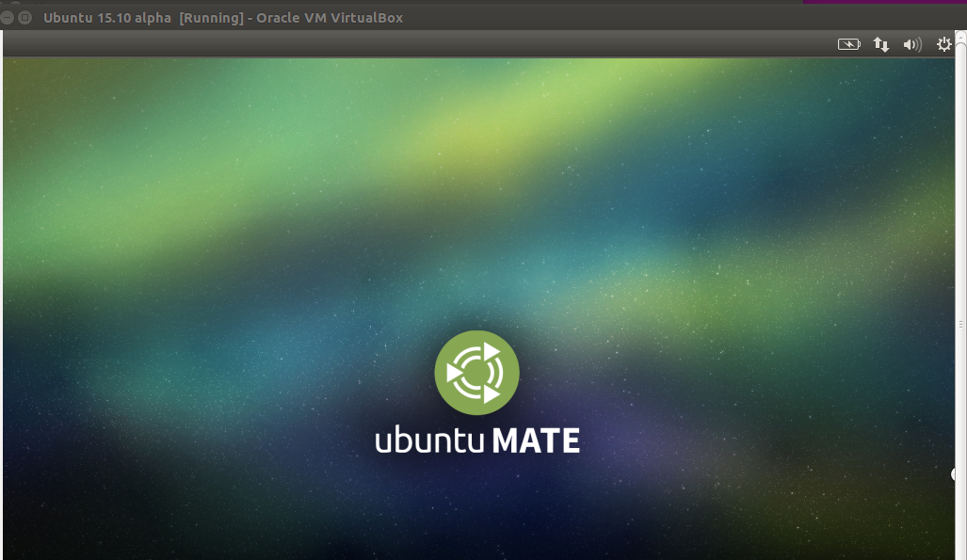Minimize the VirtualBox window

[7, 18]
